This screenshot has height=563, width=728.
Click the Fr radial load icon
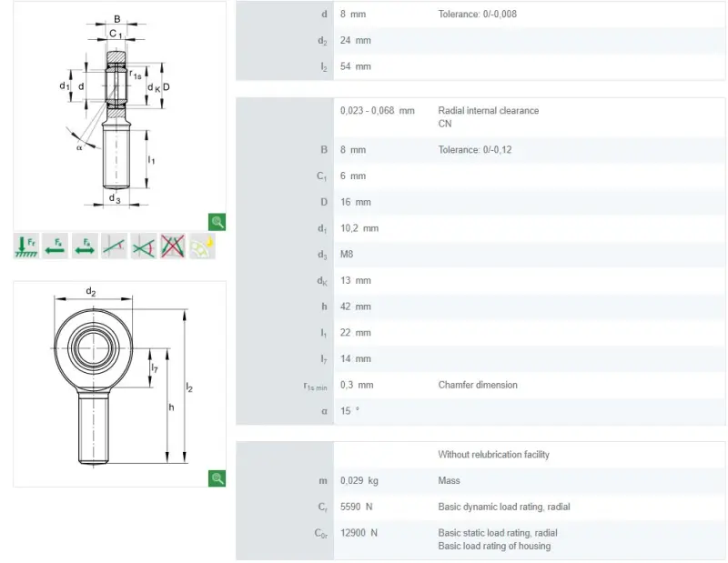click(x=26, y=246)
